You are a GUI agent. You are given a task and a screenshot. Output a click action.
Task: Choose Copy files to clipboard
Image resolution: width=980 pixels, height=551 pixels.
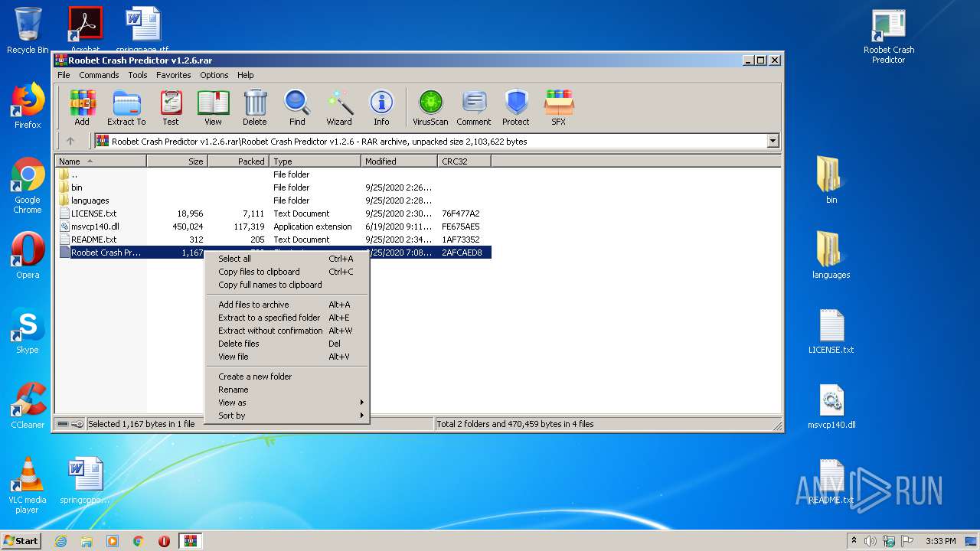coord(287,272)
